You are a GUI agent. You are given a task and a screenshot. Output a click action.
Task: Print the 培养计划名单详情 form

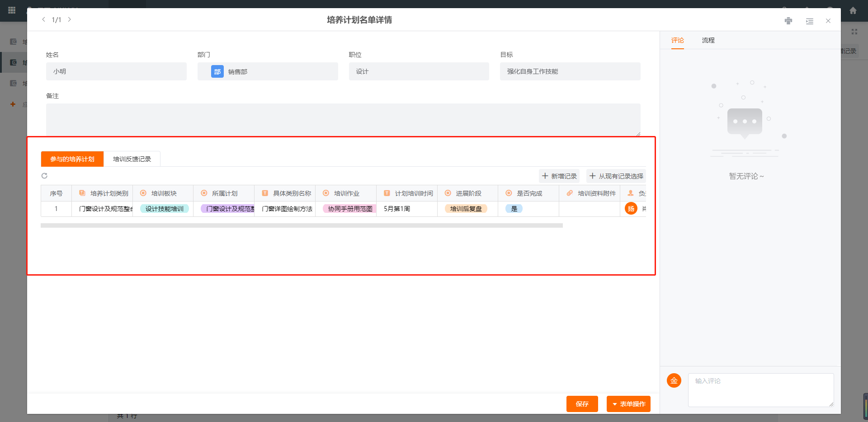click(x=788, y=21)
